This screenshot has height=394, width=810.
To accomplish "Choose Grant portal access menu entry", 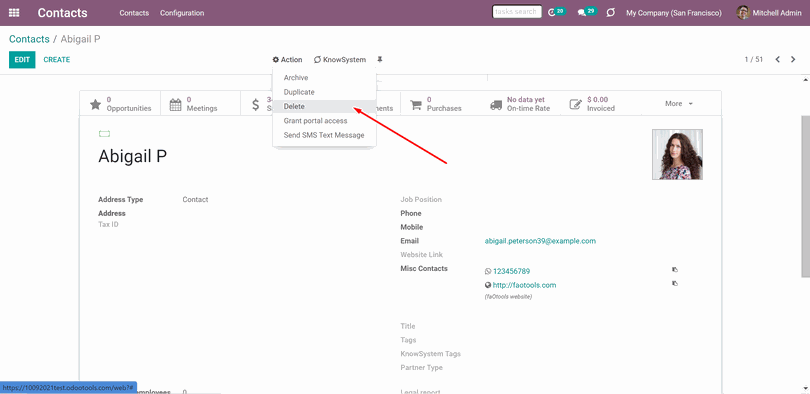I will coord(324,121).
